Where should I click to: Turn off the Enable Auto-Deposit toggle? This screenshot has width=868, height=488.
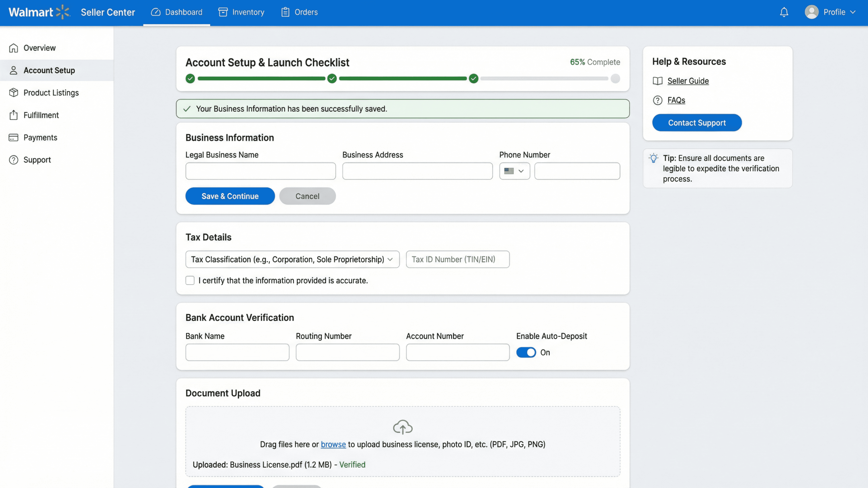(x=526, y=352)
